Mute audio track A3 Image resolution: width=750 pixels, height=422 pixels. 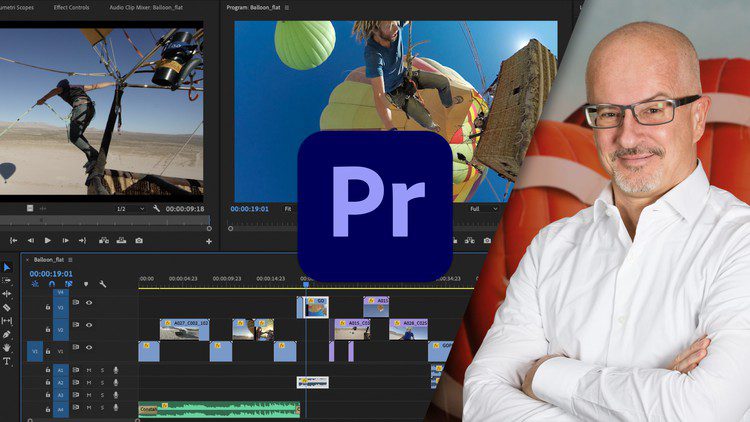tap(89, 395)
